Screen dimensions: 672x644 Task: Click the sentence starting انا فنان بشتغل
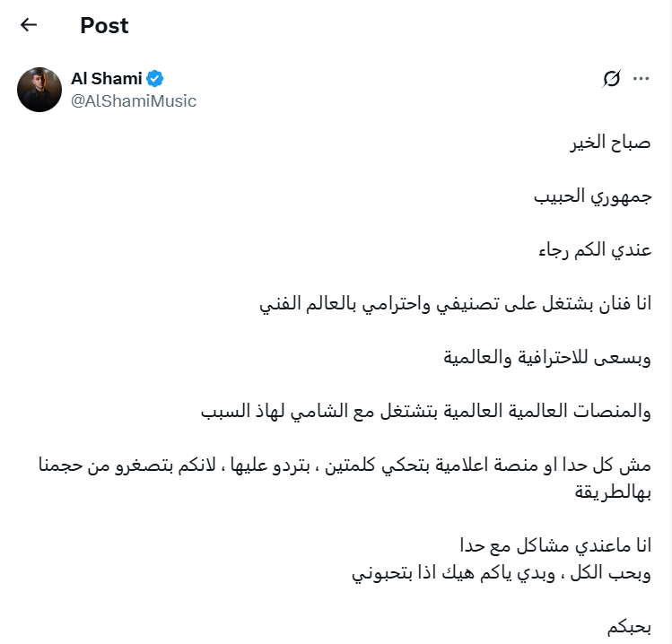pos(456,304)
